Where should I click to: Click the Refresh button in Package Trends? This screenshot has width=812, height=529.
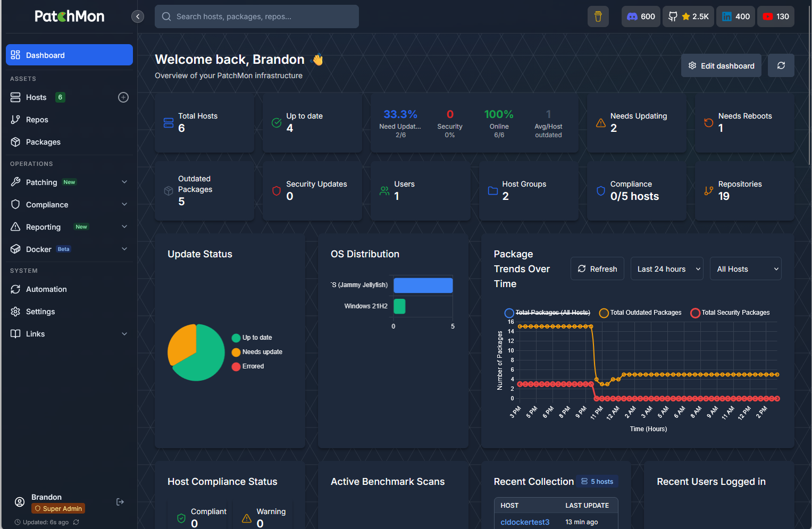tap(597, 269)
